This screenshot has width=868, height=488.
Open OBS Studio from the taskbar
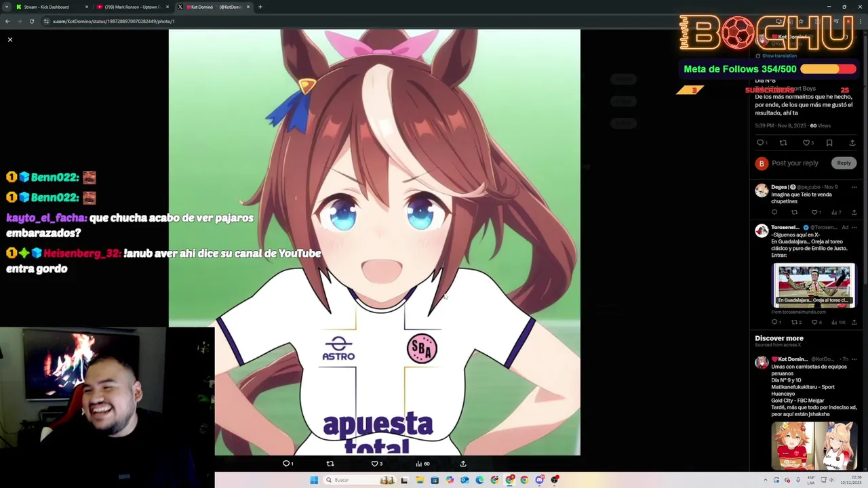point(554,480)
